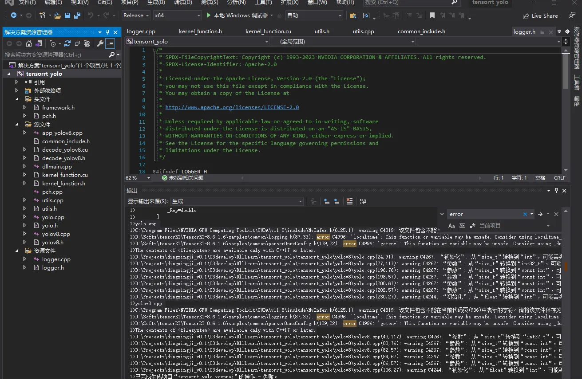Image resolution: width=582 pixels, height=392 pixels.
Task: Collapse the tensorrt_yolo project node
Action: [x=9, y=74]
